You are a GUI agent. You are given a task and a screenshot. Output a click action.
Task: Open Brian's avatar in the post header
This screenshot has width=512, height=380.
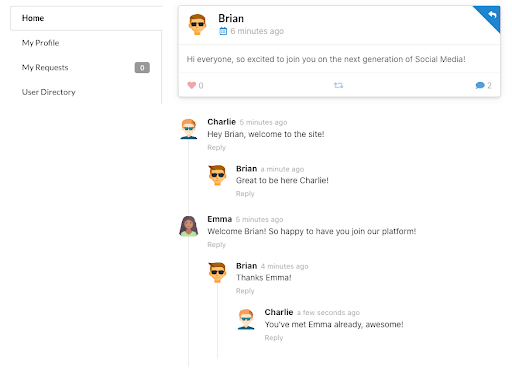point(197,24)
